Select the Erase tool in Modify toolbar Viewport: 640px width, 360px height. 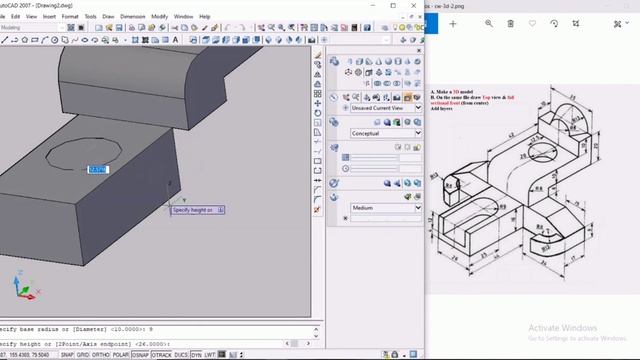[318, 55]
